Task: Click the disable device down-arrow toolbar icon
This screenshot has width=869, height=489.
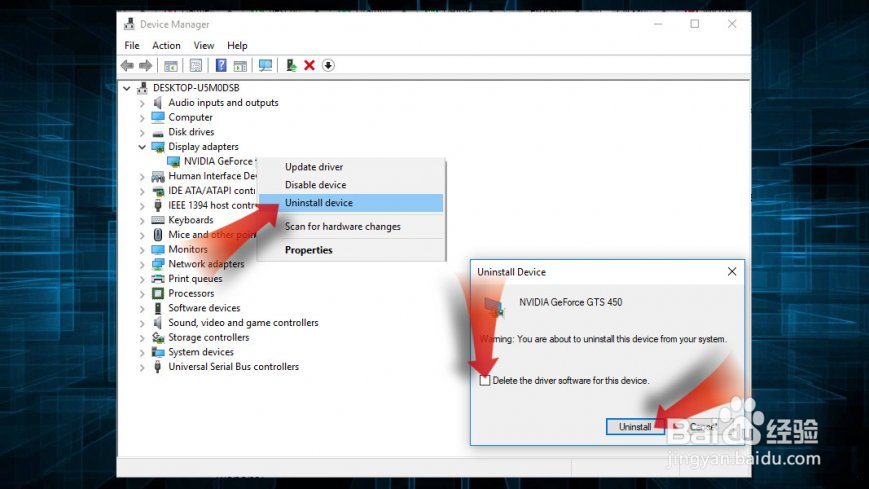Action: (328, 65)
